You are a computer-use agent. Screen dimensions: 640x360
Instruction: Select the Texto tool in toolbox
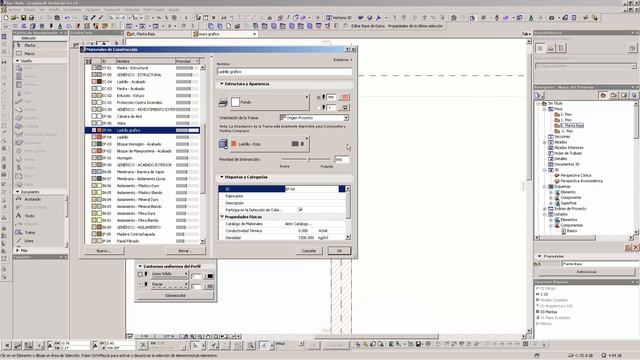(x=40, y=216)
